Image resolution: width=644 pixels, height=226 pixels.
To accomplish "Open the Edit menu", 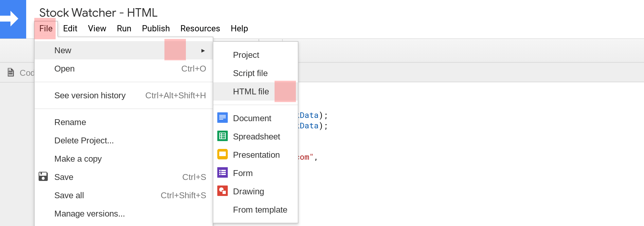I will pos(70,29).
